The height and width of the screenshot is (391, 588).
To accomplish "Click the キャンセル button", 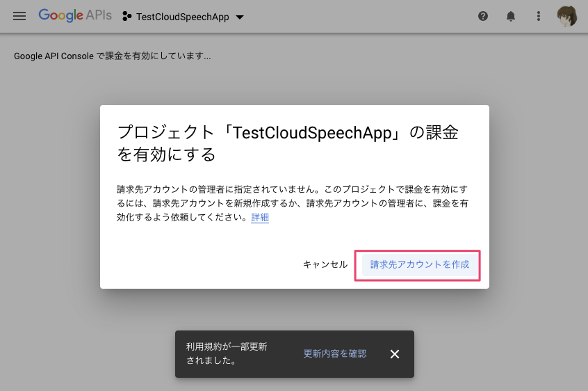I will tap(325, 264).
